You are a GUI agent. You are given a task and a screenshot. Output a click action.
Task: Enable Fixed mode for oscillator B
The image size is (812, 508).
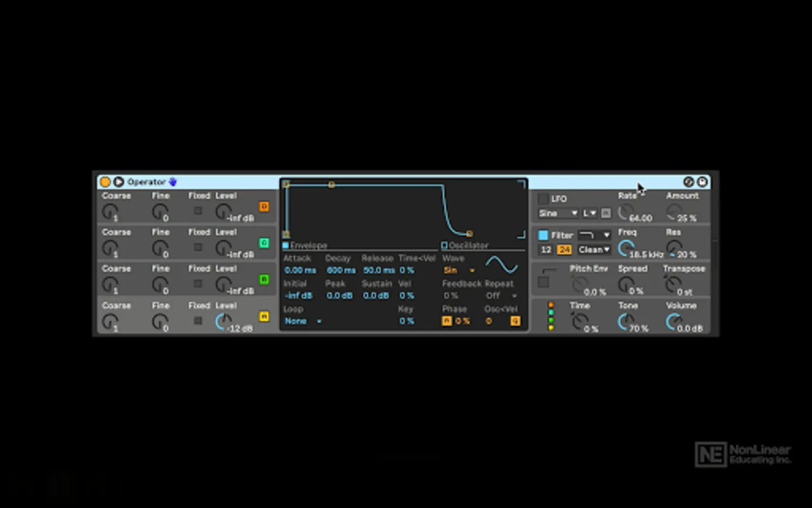click(x=198, y=284)
